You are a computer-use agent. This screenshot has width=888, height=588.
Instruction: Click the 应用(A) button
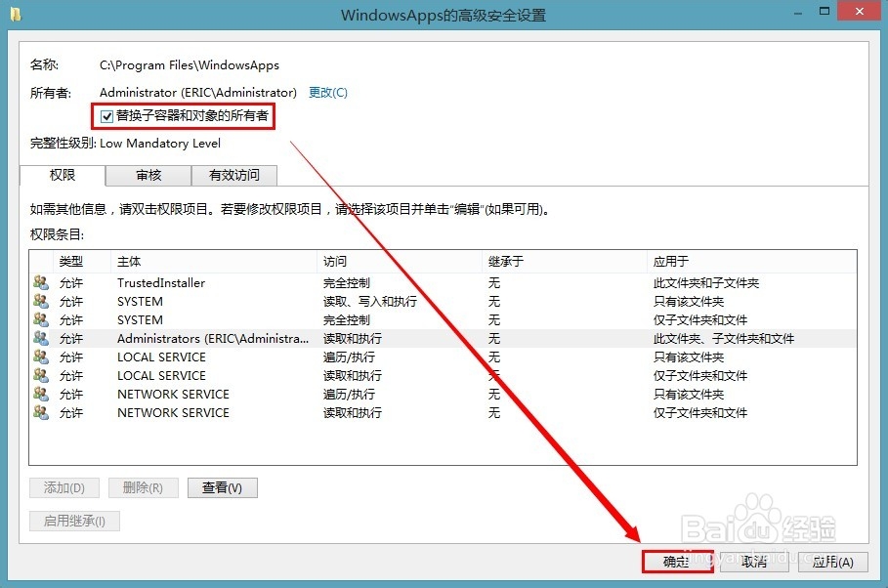click(x=831, y=561)
